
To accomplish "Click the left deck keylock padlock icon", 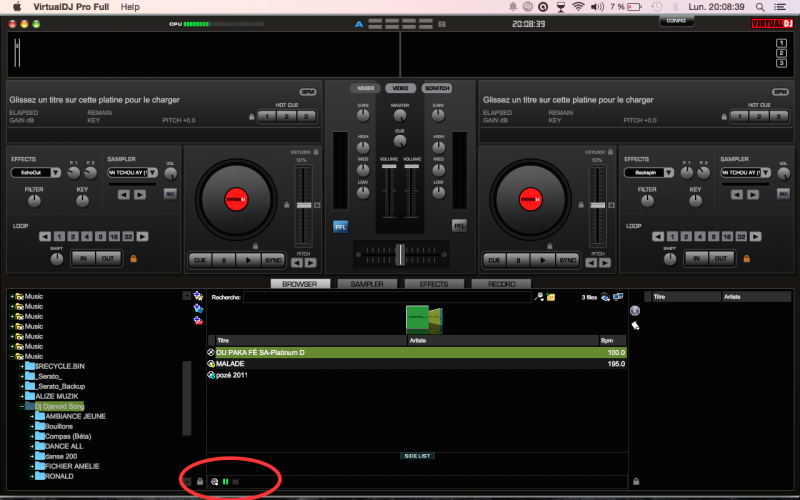I will click(316, 152).
